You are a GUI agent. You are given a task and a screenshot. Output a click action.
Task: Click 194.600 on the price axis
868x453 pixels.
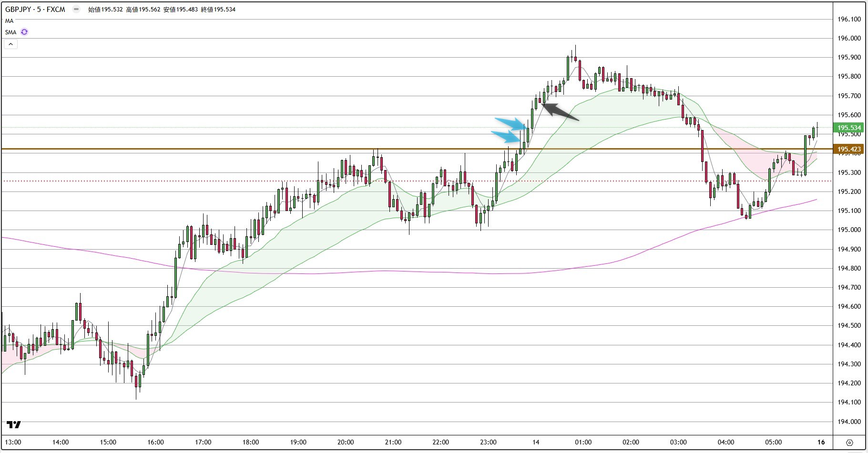pyautogui.click(x=849, y=306)
